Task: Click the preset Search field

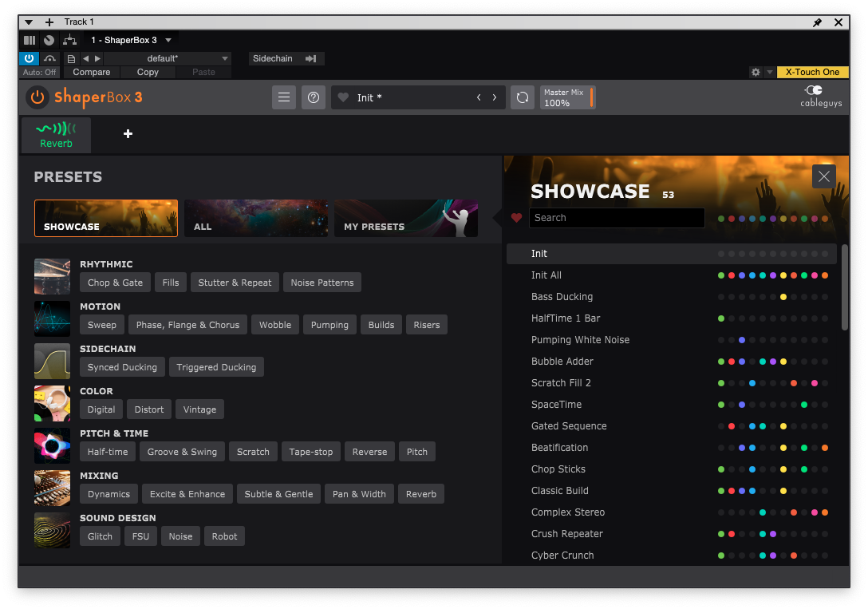Action: pyautogui.click(x=616, y=218)
